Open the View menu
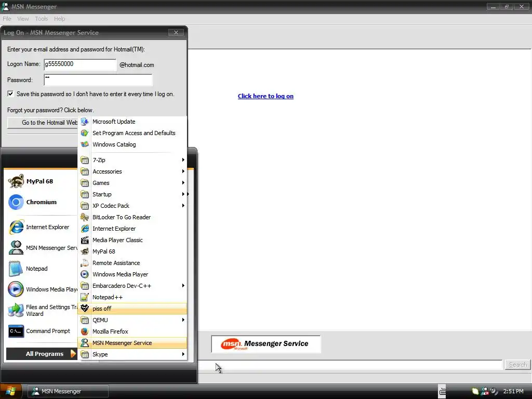The height and width of the screenshot is (399, 532). 23,19
